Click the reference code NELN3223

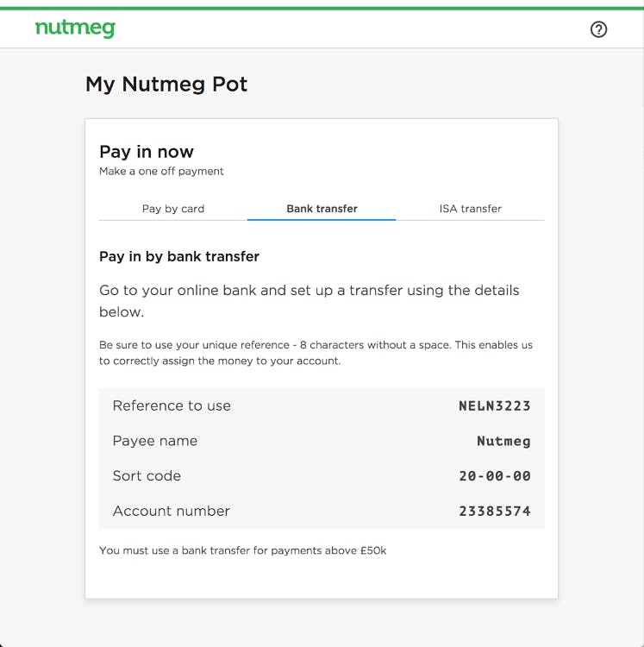click(x=495, y=406)
